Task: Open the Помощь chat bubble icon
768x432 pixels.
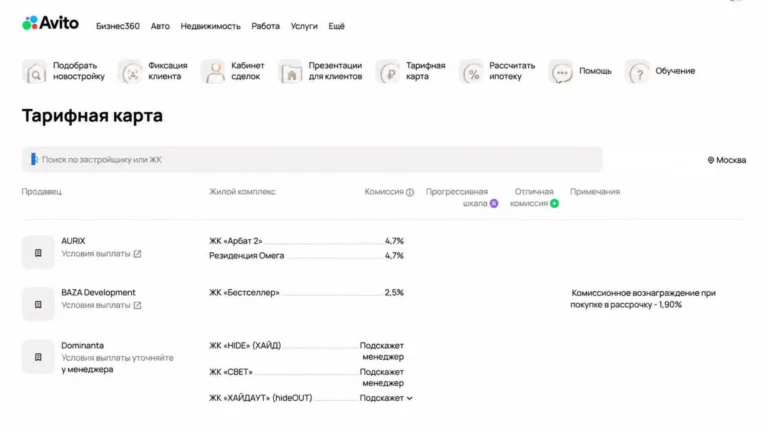Action: (561, 72)
